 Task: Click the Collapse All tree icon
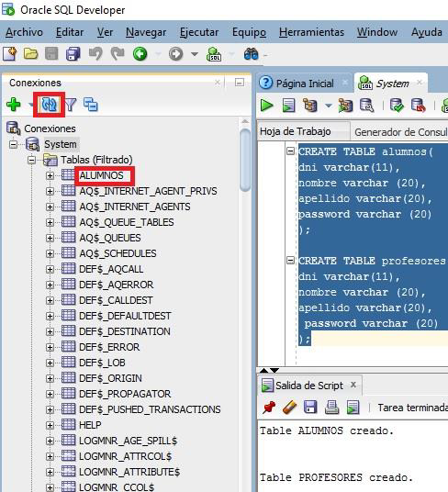pos(91,105)
